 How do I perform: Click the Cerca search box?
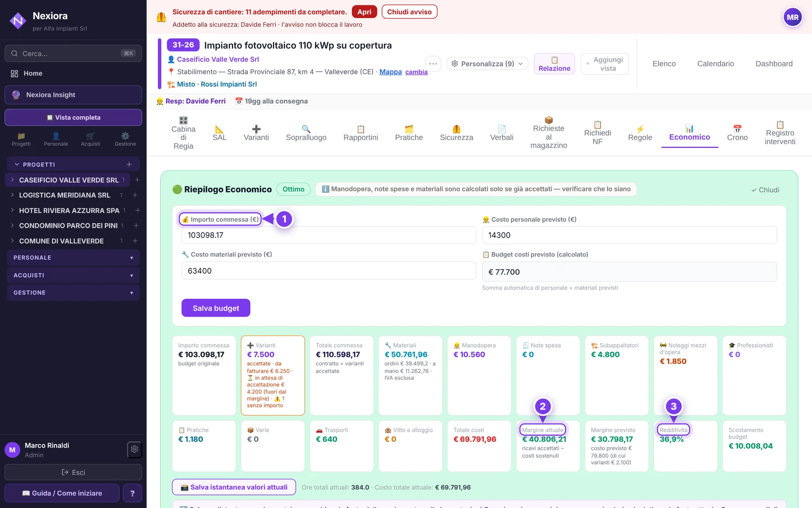pos(73,53)
